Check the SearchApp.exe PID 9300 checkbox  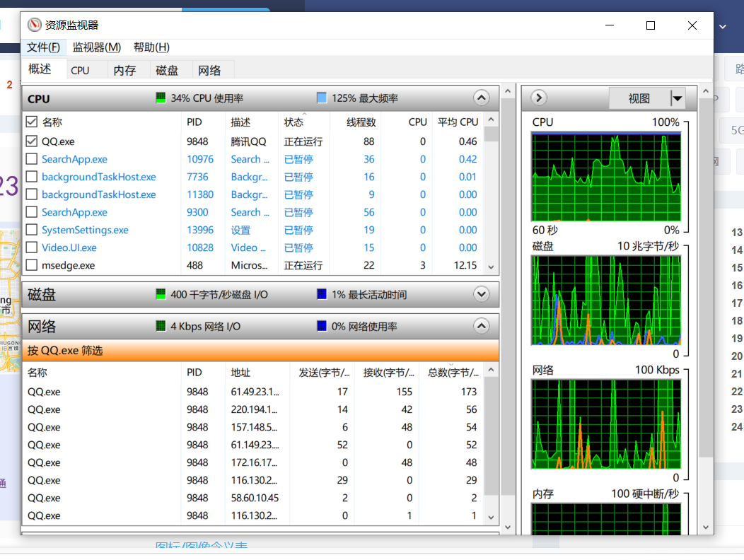pyautogui.click(x=32, y=212)
